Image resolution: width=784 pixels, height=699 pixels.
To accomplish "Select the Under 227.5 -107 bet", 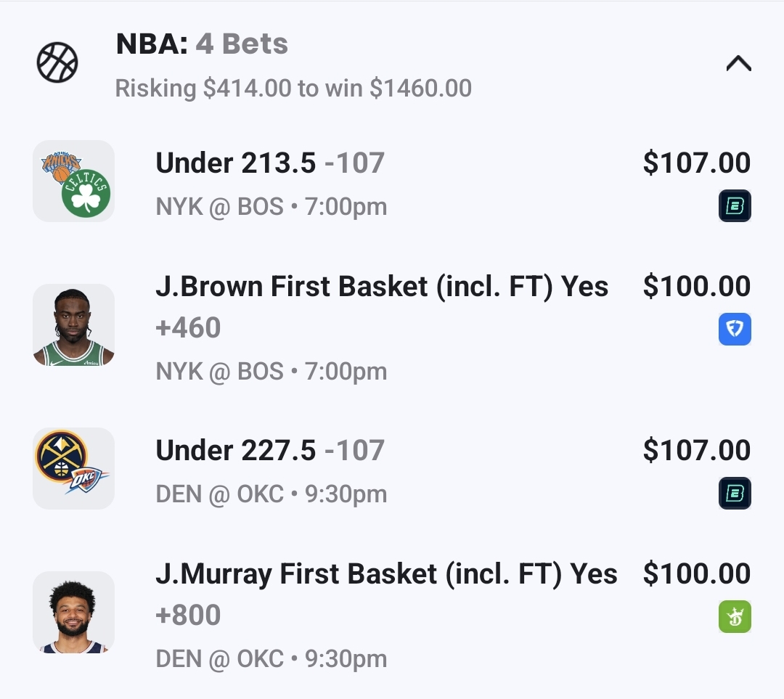I will click(269, 451).
